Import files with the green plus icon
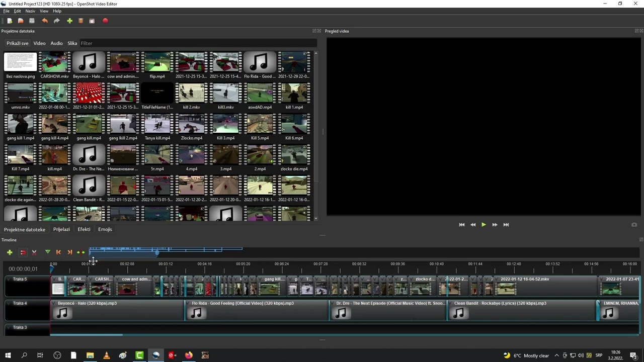 click(69, 21)
